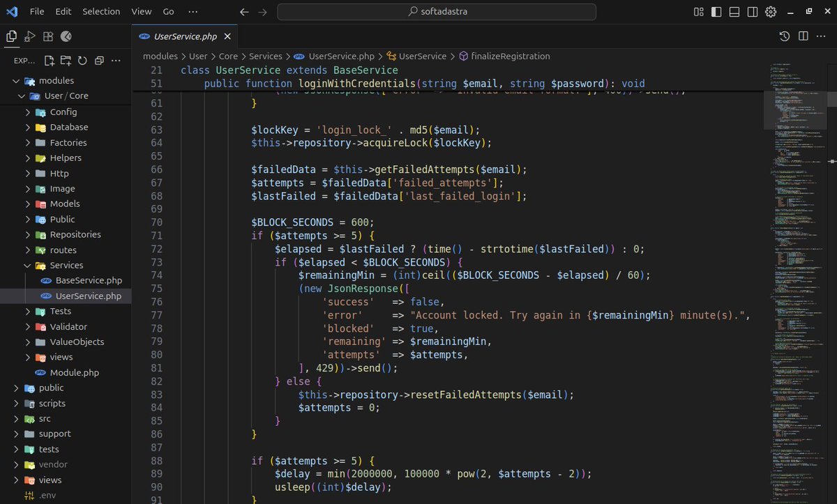Open the Explorer view in activity bar
This screenshot has width=837, height=504.
tap(11, 36)
